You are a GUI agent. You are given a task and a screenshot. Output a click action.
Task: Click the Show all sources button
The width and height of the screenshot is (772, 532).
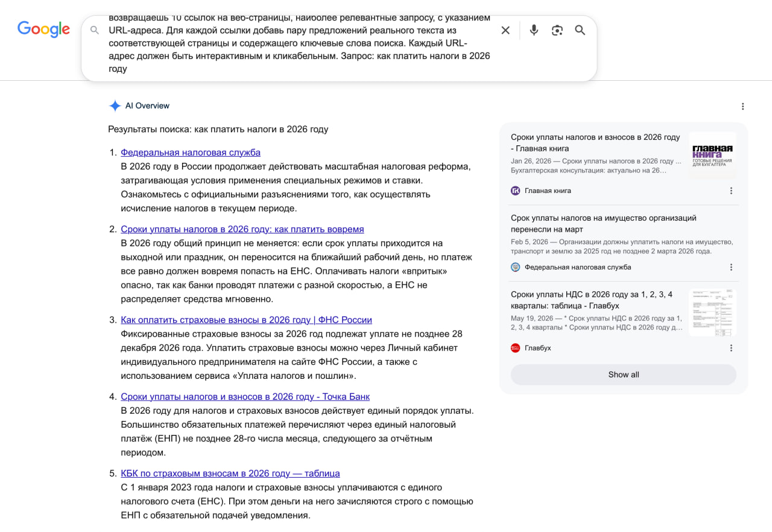[624, 375]
